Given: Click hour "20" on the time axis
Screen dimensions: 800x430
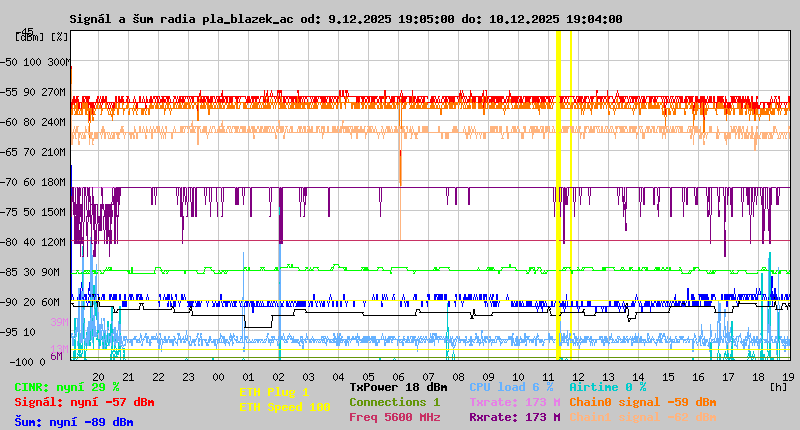Looking at the screenshot, I should [x=98, y=377].
